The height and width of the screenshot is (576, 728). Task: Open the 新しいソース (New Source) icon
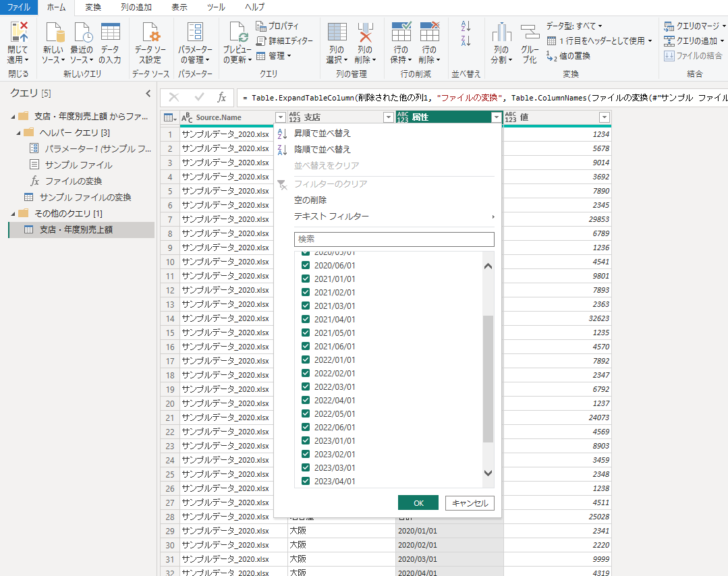click(54, 32)
